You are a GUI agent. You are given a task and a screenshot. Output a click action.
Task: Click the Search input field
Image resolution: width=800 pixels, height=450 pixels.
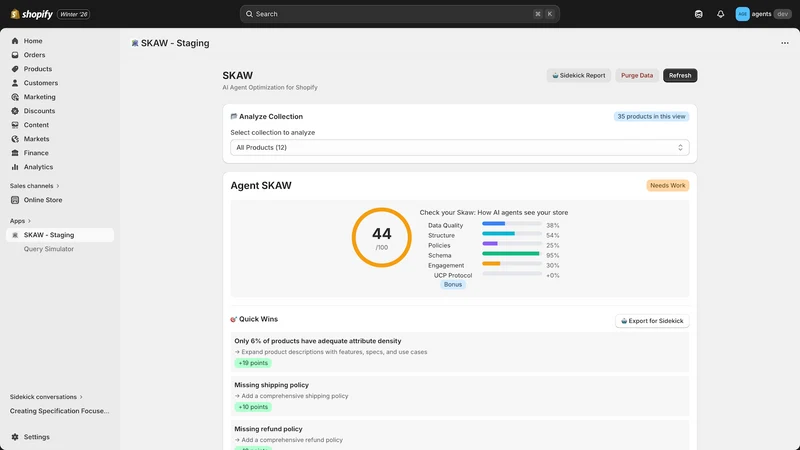(399, 14)
